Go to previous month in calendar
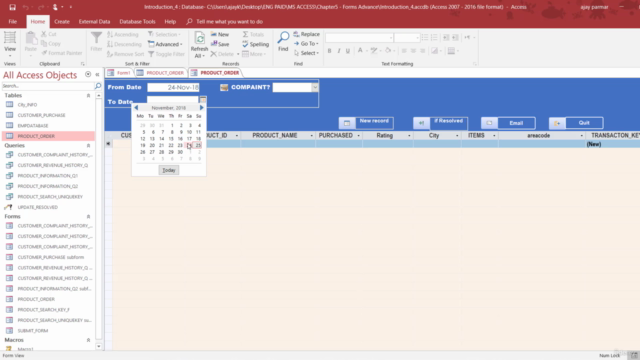 [136, 108]
